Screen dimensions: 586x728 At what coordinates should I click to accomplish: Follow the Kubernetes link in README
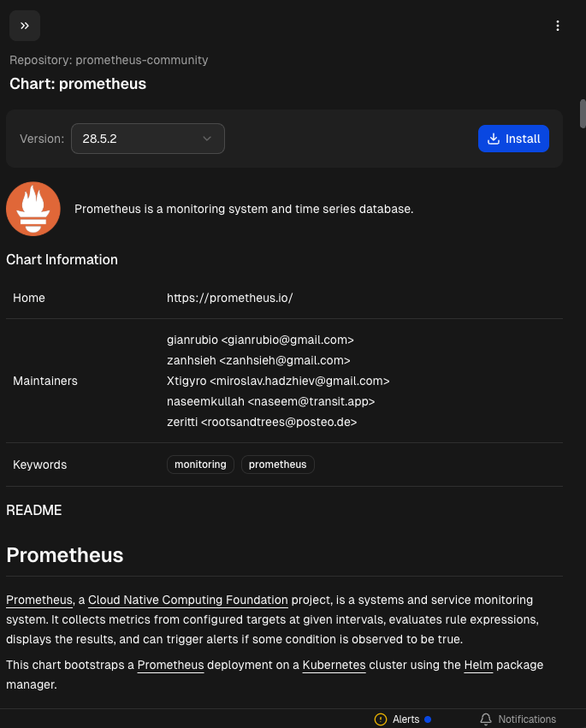pos(334,665)
